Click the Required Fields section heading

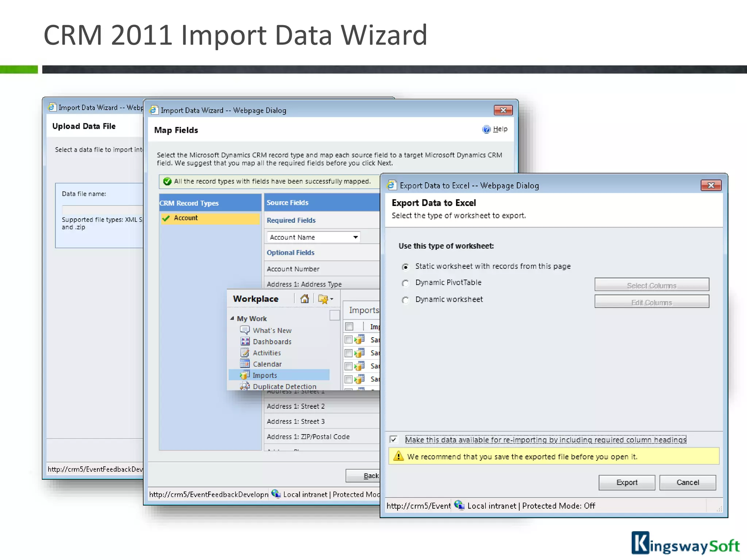[x=291, y=220]
